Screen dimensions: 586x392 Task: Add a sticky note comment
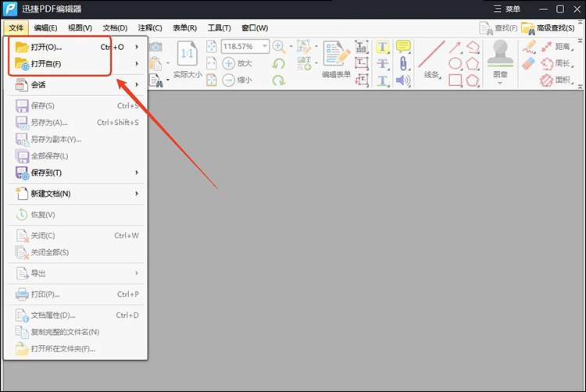pyautogui.click(x=403, y=46)
